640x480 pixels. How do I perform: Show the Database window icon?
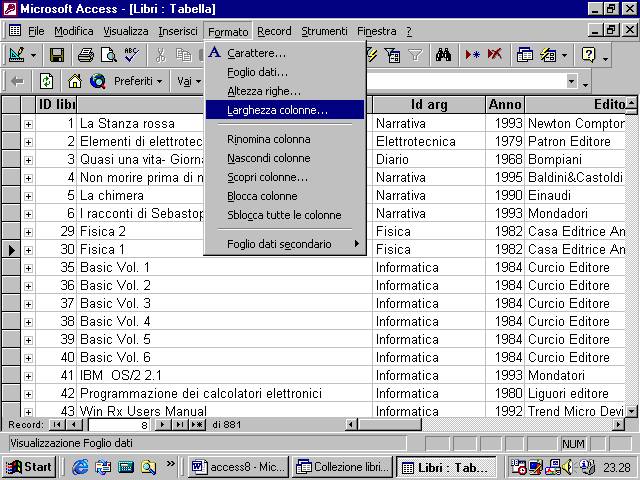pos(524,55)
